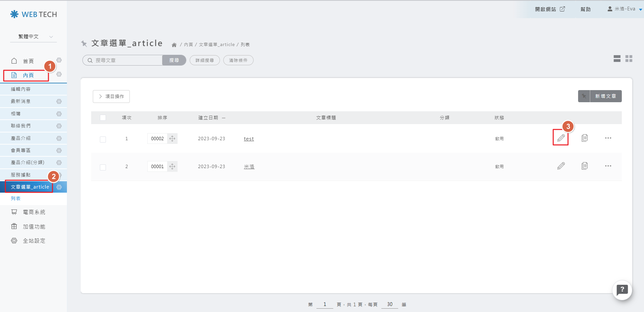Toggle the select-all checkbox in table header
Image resolution: width=644 pixels, height=312 pixels.
point(103,118)
